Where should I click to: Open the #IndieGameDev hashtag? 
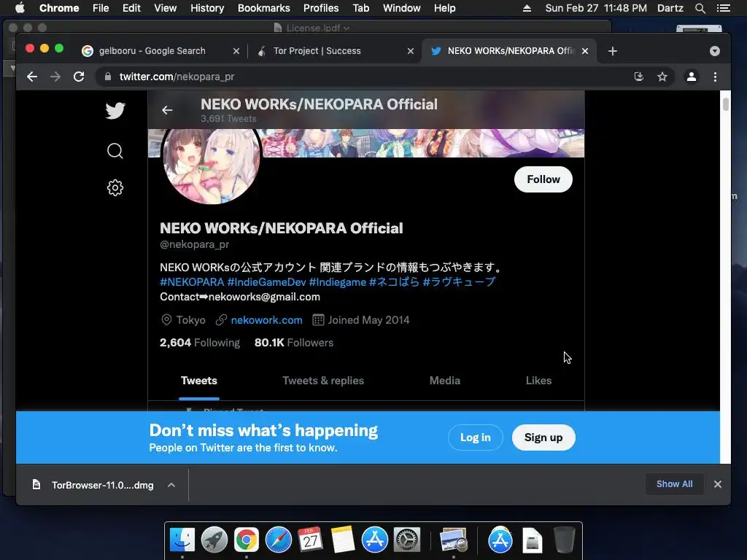coord(266,282)
